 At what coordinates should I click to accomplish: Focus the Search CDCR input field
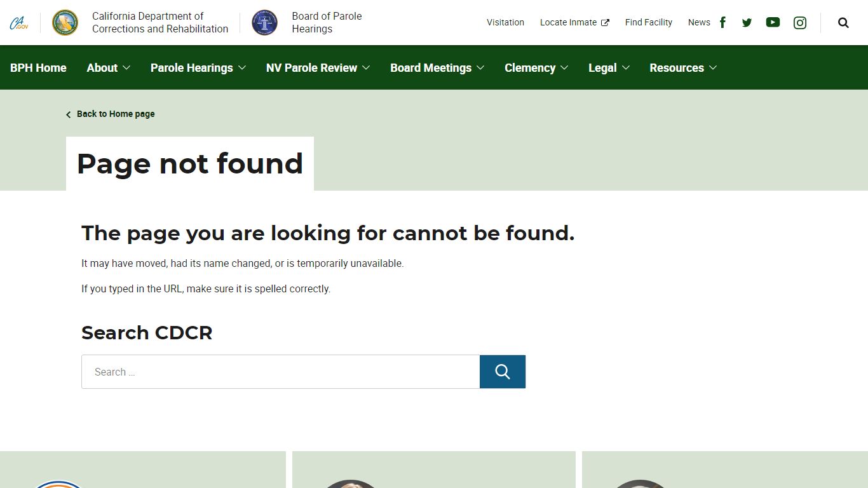pos(280,372)
